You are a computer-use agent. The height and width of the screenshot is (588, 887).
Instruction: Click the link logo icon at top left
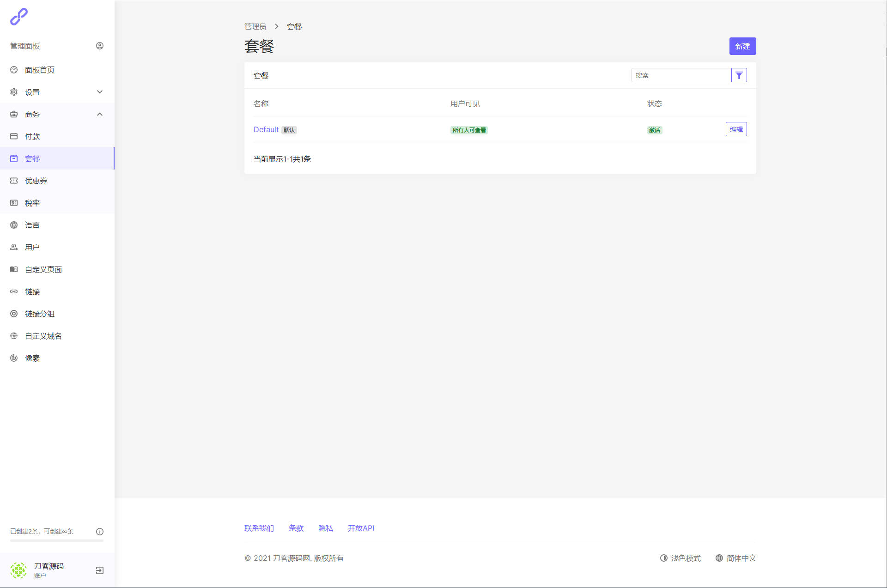coord(19,17)
